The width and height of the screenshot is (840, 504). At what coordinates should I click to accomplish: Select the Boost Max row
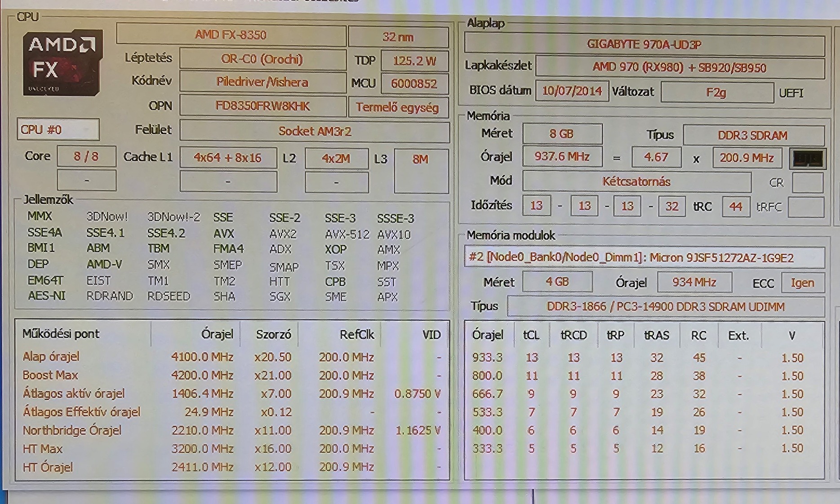click(232, 375)
